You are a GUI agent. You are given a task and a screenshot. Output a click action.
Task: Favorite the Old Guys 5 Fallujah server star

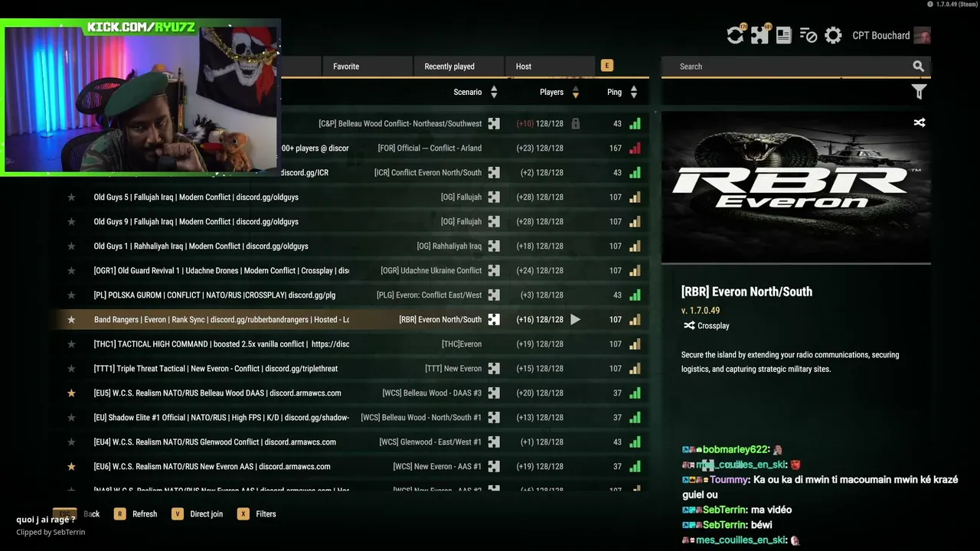tap(71, 197)
